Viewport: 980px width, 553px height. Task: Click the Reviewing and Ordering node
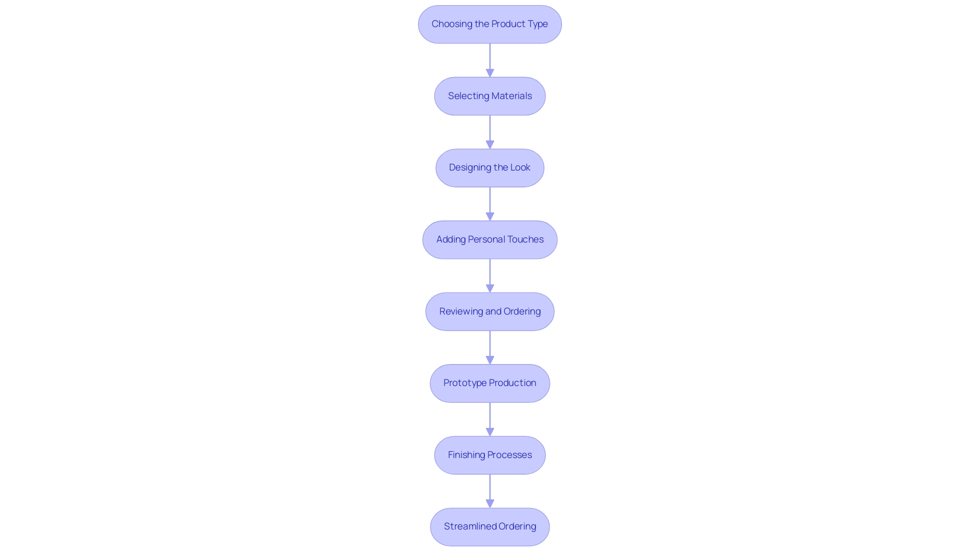pyautogui.click(x=490, y=310)
